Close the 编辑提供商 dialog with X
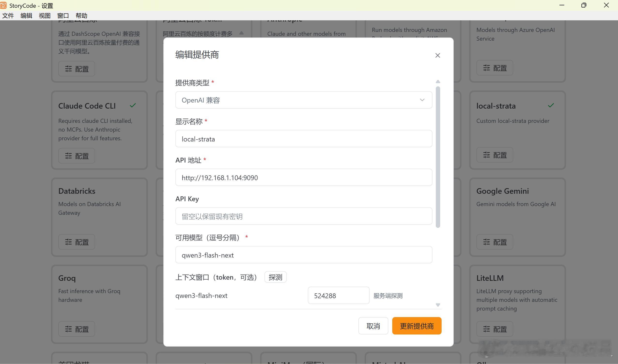This screenshot has height=364, width=618. (437, 55)
